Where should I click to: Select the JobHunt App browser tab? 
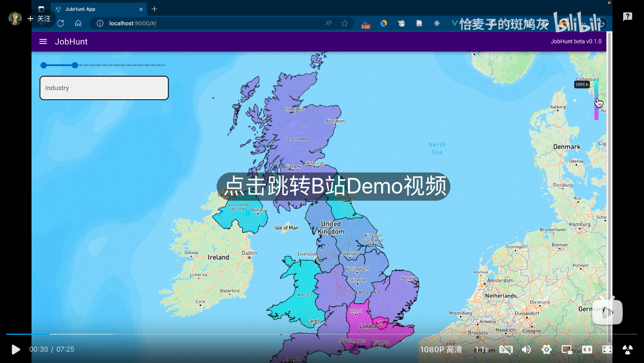(99, 9)
